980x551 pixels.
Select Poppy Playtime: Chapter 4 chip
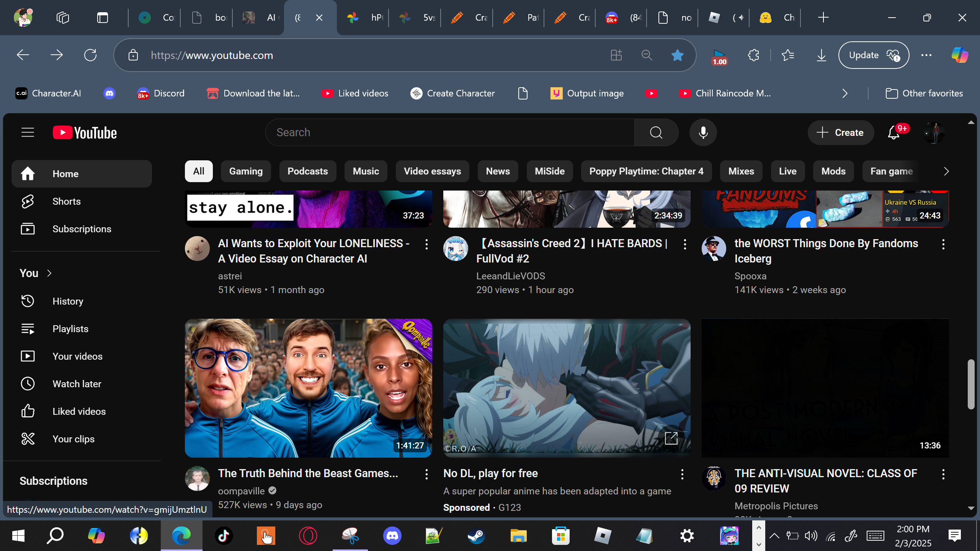[647, 171]
